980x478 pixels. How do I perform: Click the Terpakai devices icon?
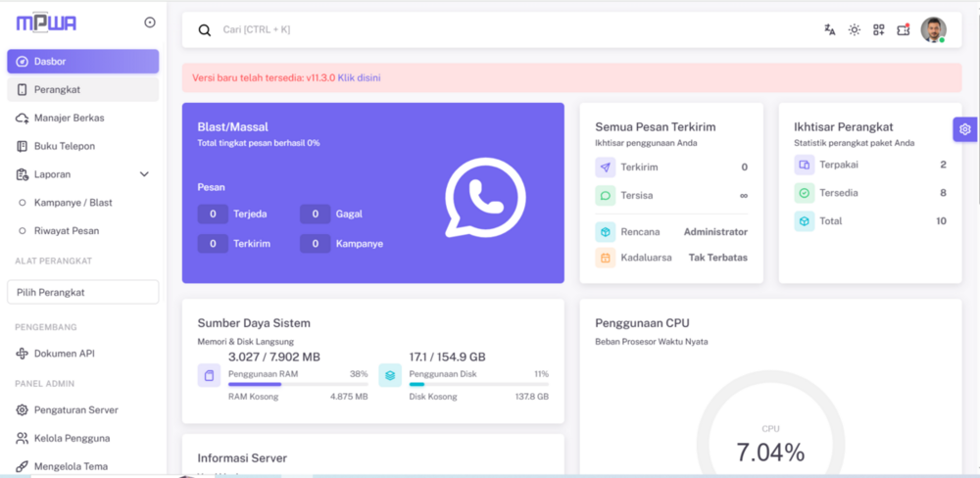[x=805, y=165]
